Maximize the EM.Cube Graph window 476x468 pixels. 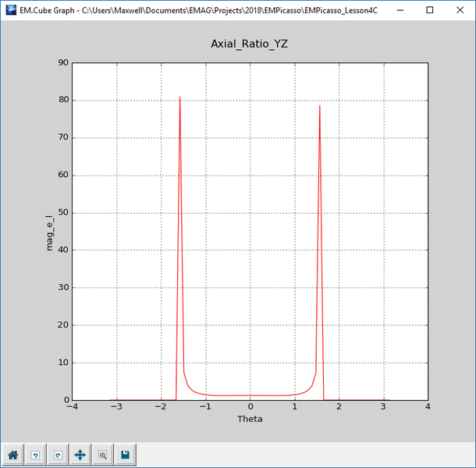429,11
